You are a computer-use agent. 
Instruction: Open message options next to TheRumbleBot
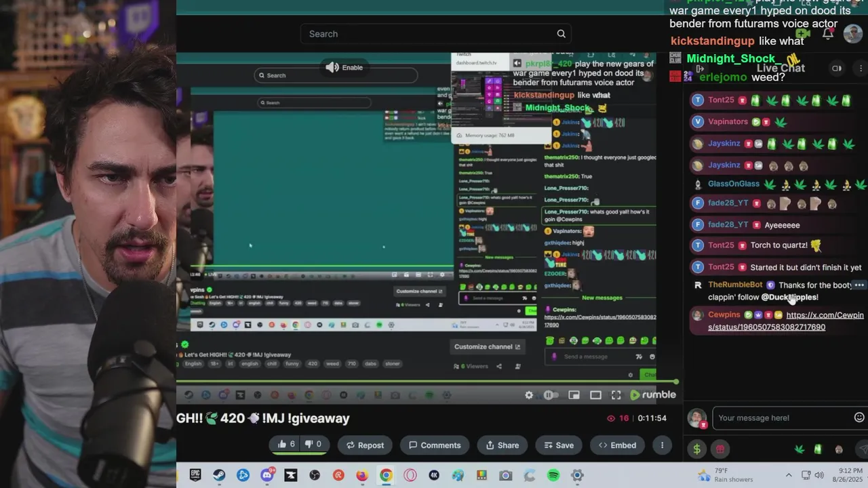click(859, 285)
